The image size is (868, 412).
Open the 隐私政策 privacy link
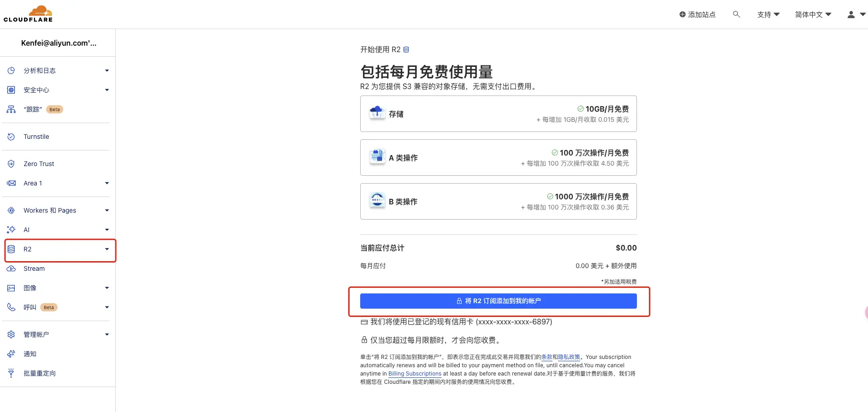click(569, 357)
